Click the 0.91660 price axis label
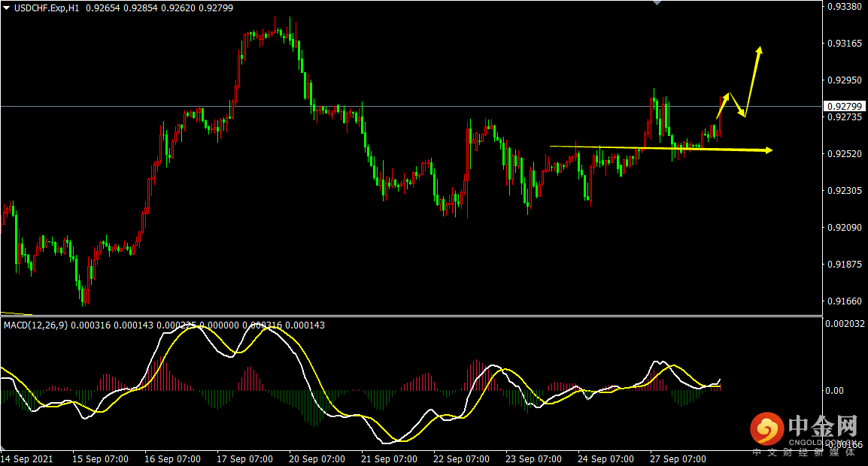Image resolution: width=868 pixels, height=466 pixels. 844,301
